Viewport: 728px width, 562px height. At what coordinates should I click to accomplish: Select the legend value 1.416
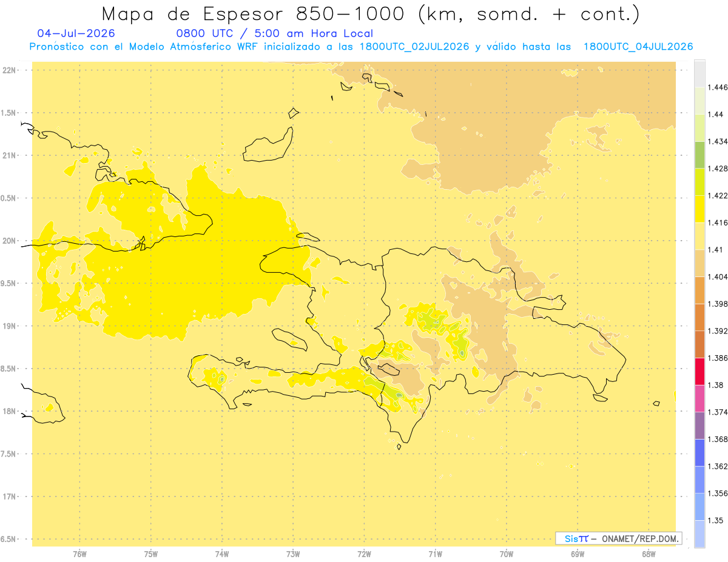coord(718,223)
